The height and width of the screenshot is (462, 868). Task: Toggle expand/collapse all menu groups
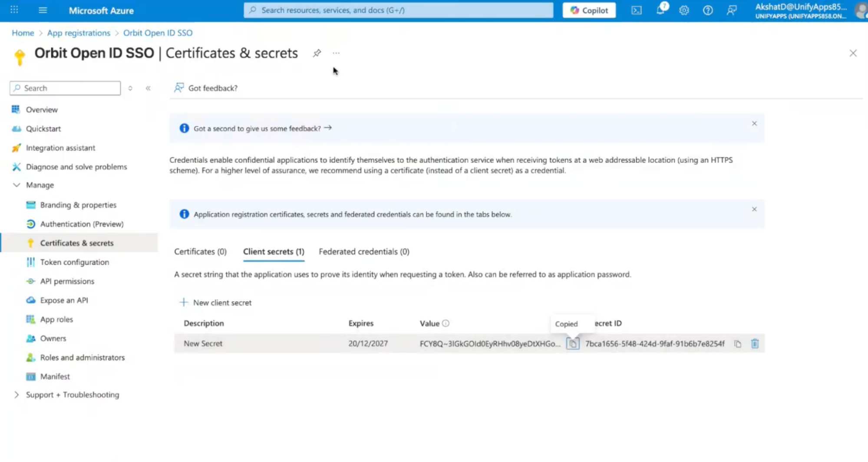pyautogui.click(x=130, y=88)
